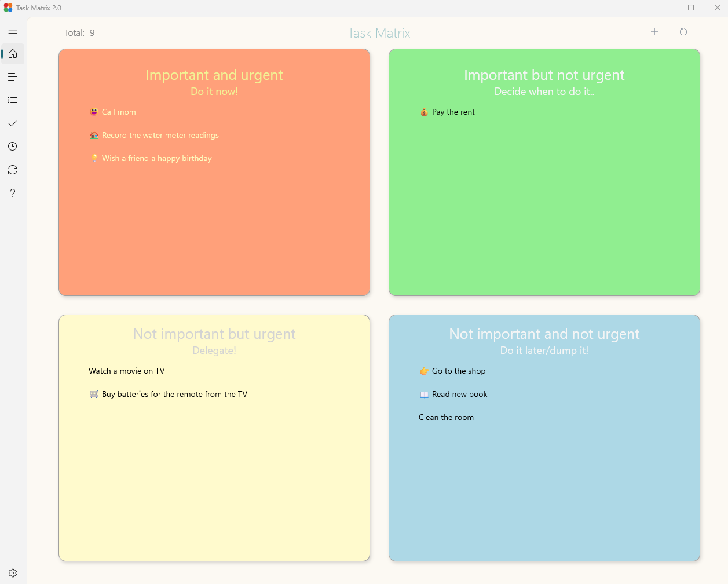Image resolution: width=728 pixels, height=584 pixels.
Task: Click the book emoji beside Read new book
Action: pyautogui.click(x=424, y=394)
